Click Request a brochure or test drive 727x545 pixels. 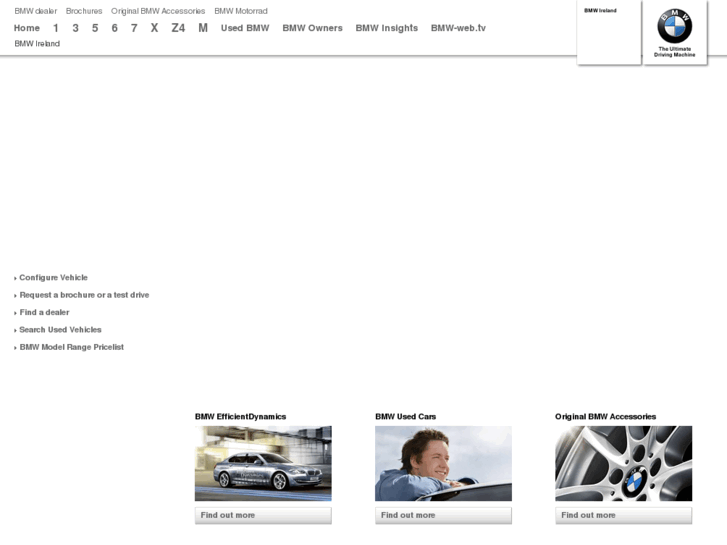click(x=84, y=295)
